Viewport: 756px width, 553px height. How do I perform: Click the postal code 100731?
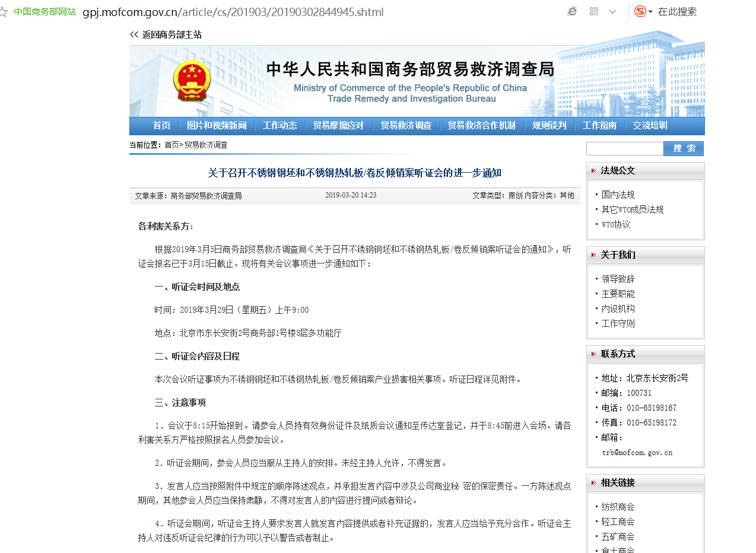click(x=639, y=393)
